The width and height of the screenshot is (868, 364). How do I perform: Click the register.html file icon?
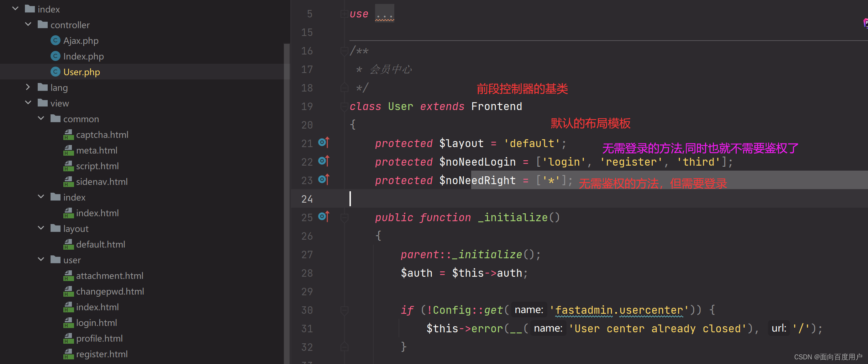tap(68, 354)
